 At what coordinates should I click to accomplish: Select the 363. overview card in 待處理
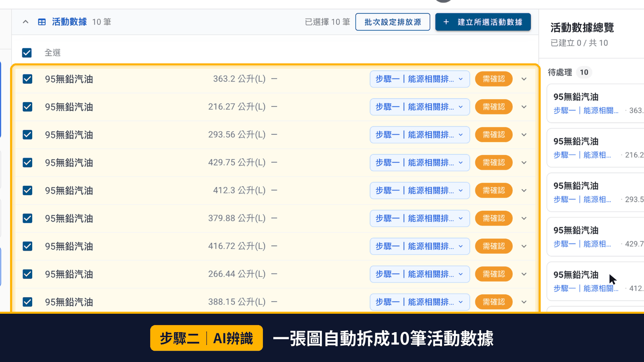tap(596, 103)
